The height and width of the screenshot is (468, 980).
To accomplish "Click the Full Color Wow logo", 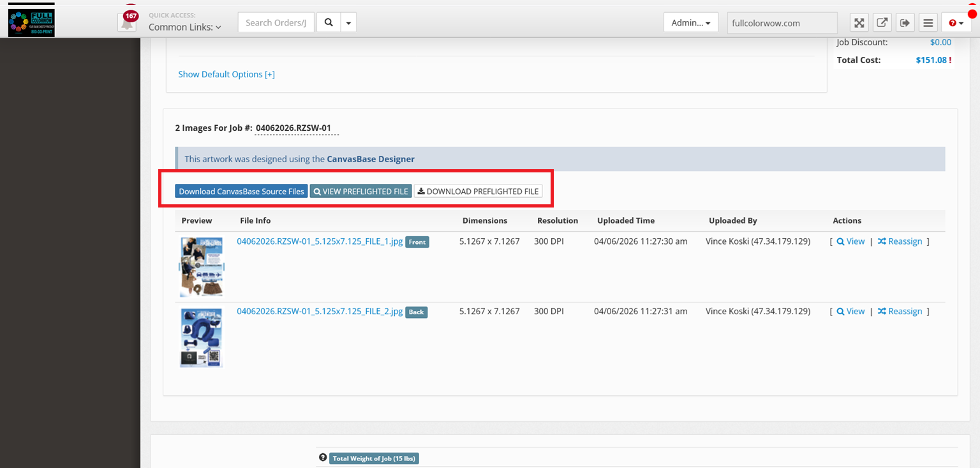I will pyautogui.click(x=31, y=22).
